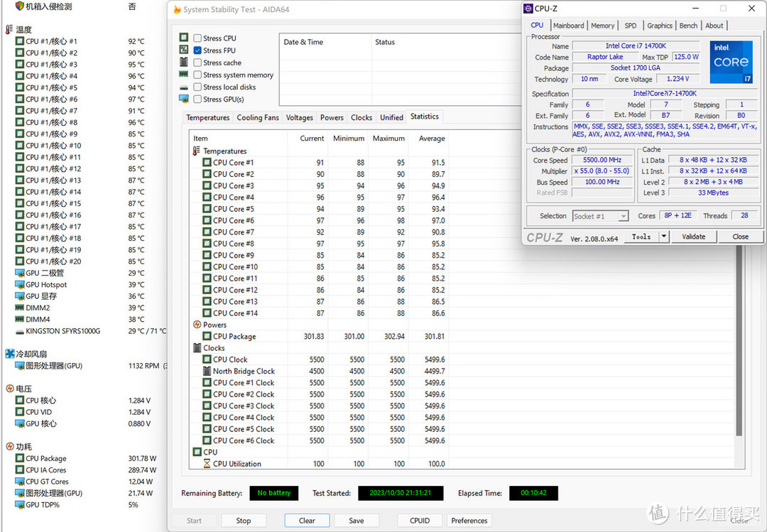Open the Tools dropdown arrow in CPU-Z

pyautogui.click(x=663, y=237)
